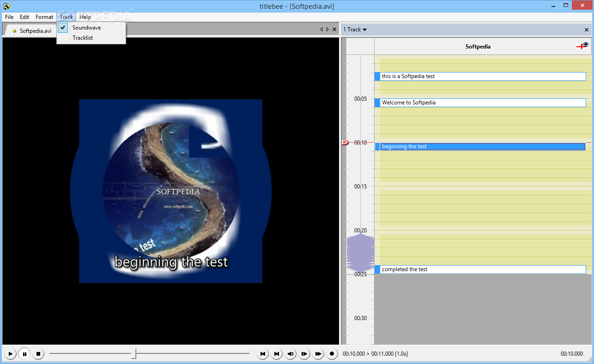Open the Format menu
The width and height of the screenshot is (594, 364).
44,17
